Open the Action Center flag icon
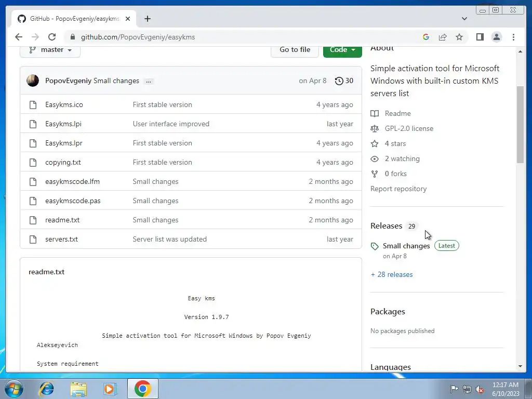Image resolution: width=532 pixels, height=399 pixels. tap(454, 389)
